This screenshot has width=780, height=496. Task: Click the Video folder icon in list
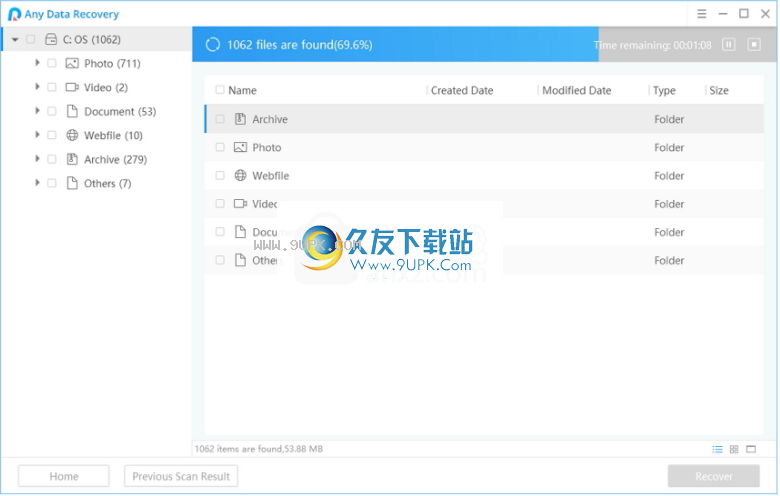point(240,203)
